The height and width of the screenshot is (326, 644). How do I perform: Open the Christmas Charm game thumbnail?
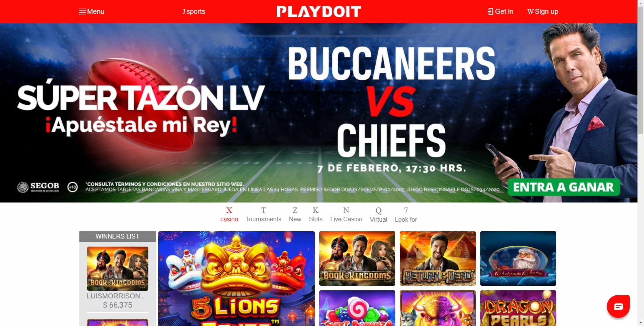(x=518, y=258)
